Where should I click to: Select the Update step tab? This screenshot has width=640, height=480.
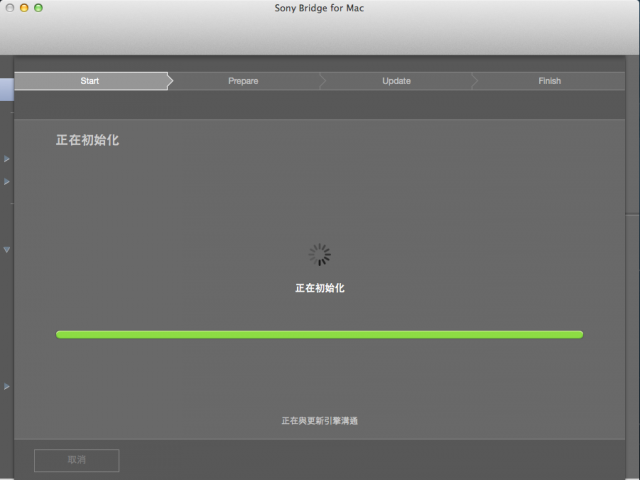pos(396,81)
